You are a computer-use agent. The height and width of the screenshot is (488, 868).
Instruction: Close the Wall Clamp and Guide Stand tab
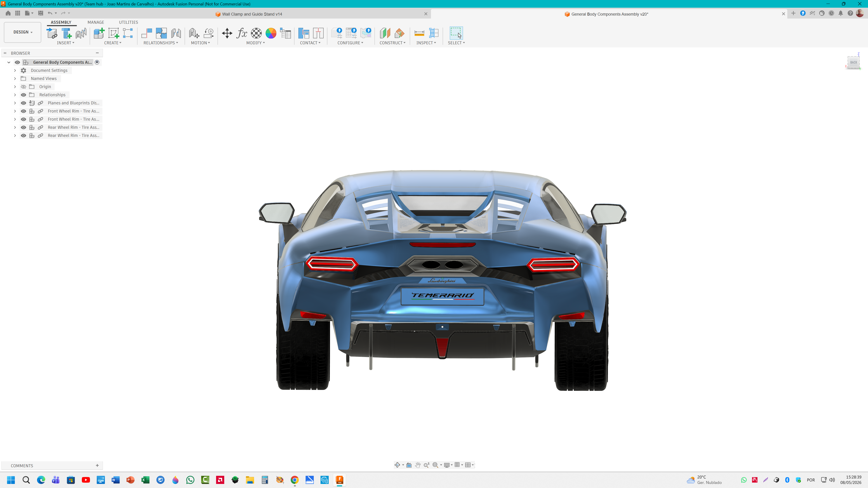coord(426,14)
